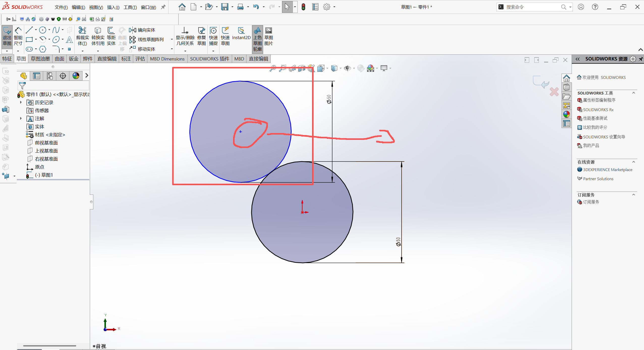Click the Mirror Entities (镜向实体) tool
The width and height of the screenshot is (644, 350).
coord(143,30)
